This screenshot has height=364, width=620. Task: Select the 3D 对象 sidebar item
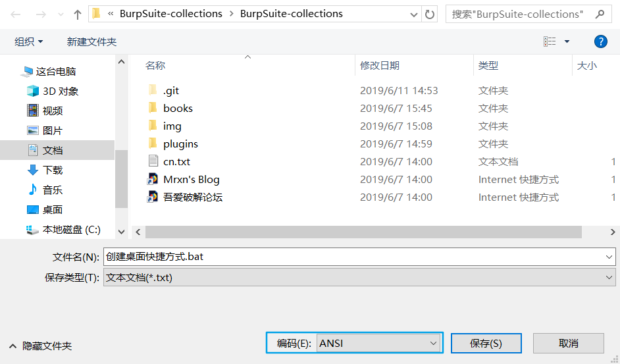coord(60,91)
